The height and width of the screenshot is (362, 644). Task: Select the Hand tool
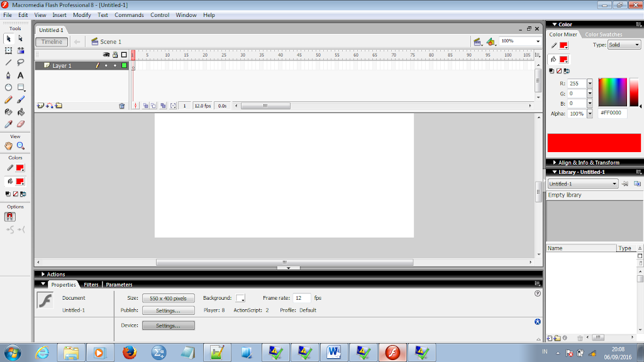(x=8, y=146)
